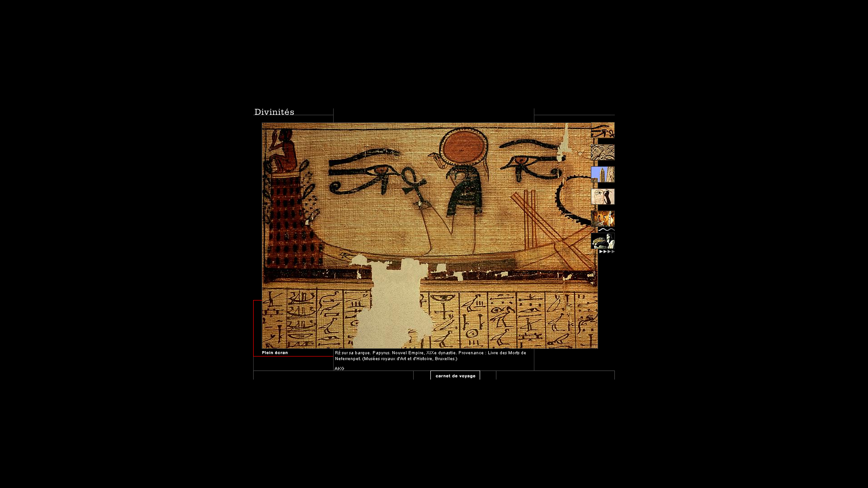The width and height of the screenshot is (868, 488).
Task: Click the next arrows below the thumbnails
Action: point(607,252)
